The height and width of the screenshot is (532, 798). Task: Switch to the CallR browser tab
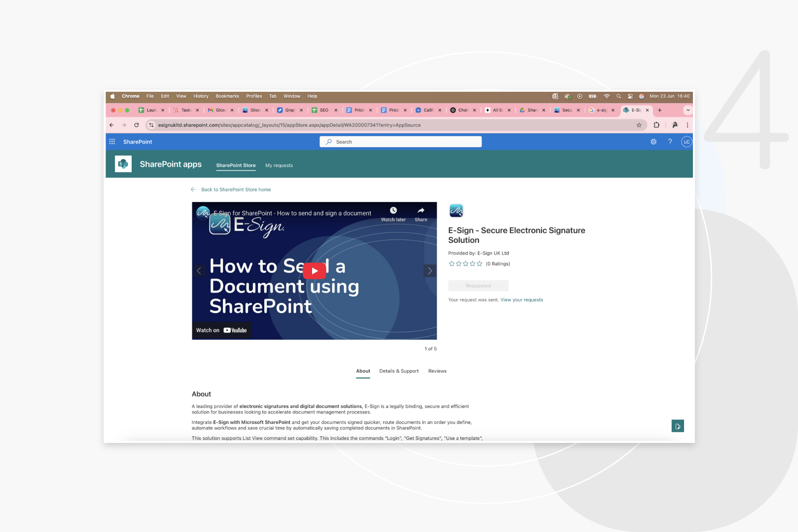(x=428, y=110)
